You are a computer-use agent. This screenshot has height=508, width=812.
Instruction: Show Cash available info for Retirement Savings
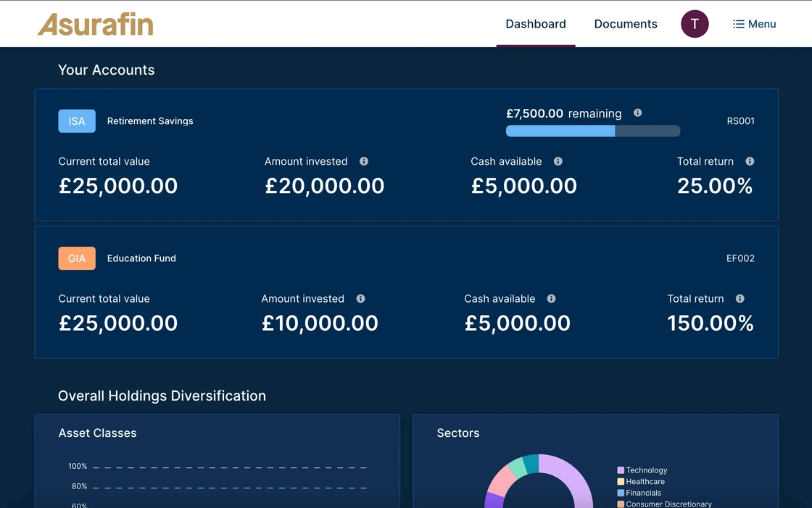click(558, 161)
